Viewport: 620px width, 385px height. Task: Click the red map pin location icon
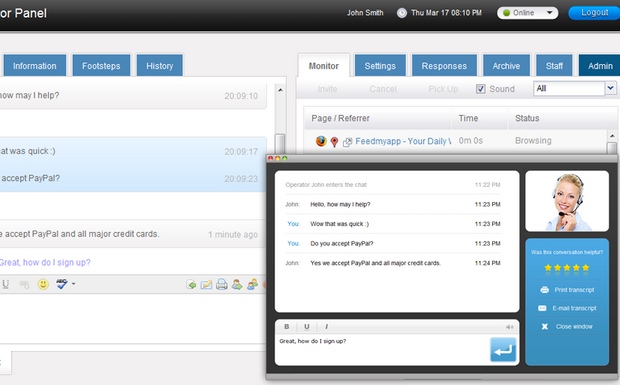click(335, 142)
